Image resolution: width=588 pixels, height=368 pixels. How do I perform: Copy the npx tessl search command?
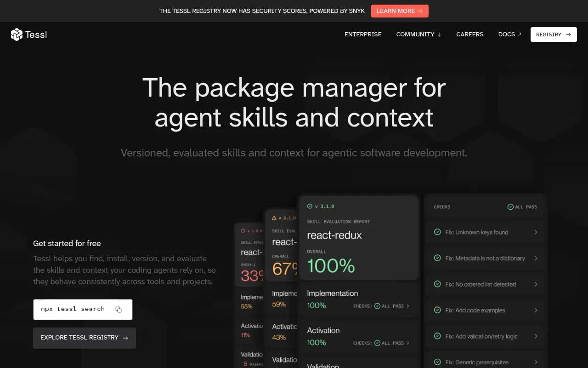pyautogui.click(x=119, y=310)
